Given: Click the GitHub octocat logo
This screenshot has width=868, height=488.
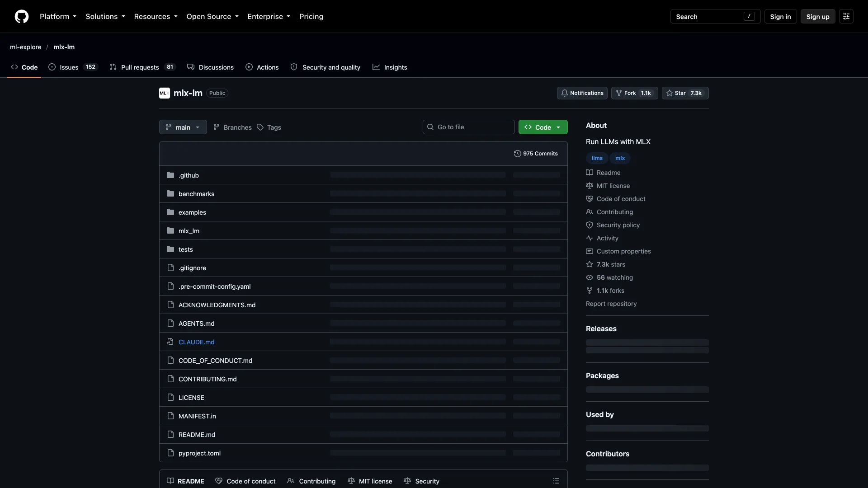Looking at the screenshot, I should point(22,17).
